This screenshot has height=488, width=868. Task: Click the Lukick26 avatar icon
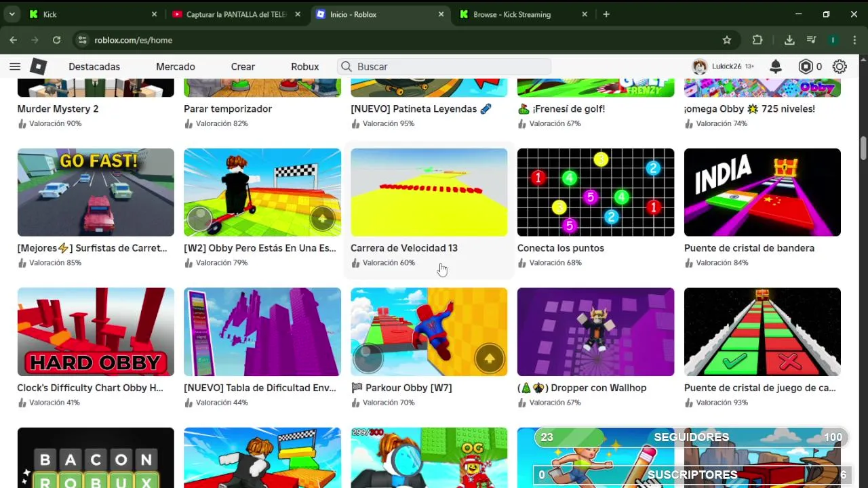699,66
